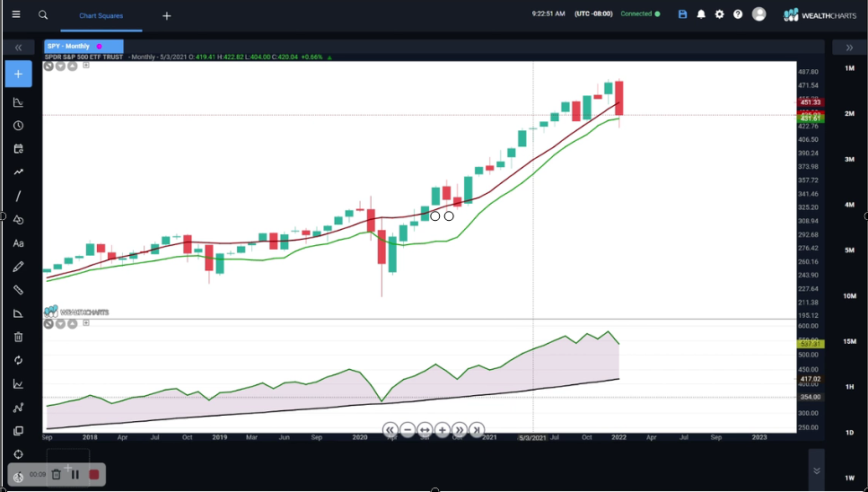Select the pencil freehand tool

18,267
